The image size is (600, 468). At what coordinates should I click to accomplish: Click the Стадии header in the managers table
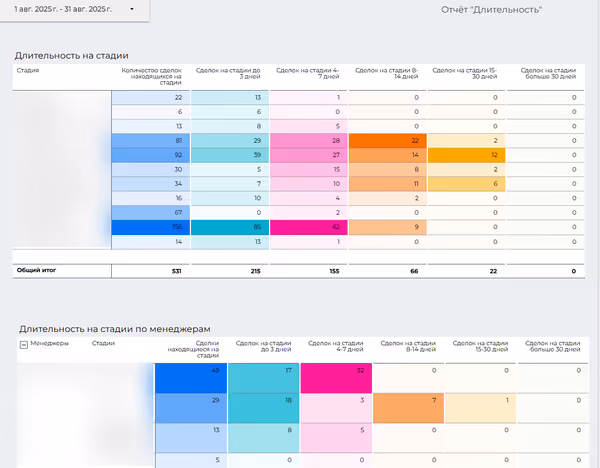click(103, 343)
